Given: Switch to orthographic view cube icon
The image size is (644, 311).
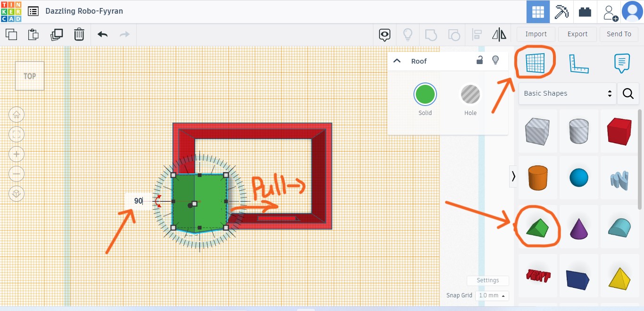Looking at the screenshot, I should tap(17, 194).
